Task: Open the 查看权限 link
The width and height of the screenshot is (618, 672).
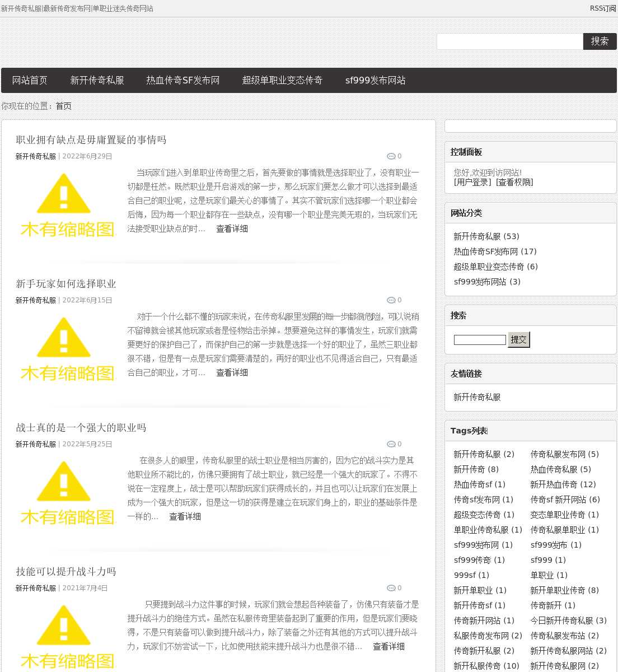Action: coord(514,182)
